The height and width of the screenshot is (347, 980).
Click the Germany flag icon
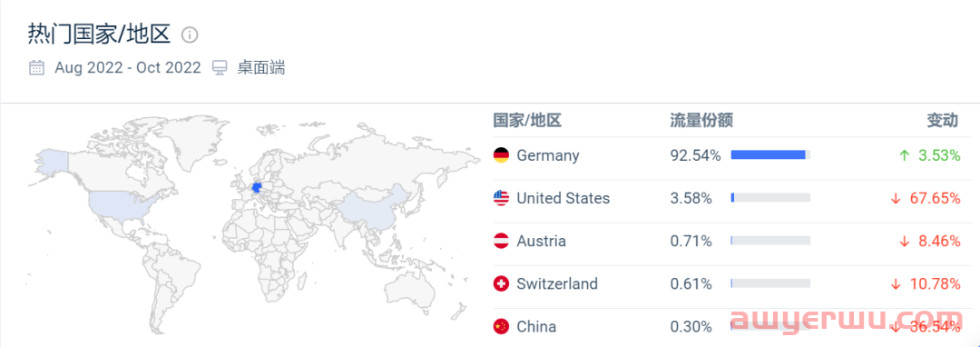point(501,155)
